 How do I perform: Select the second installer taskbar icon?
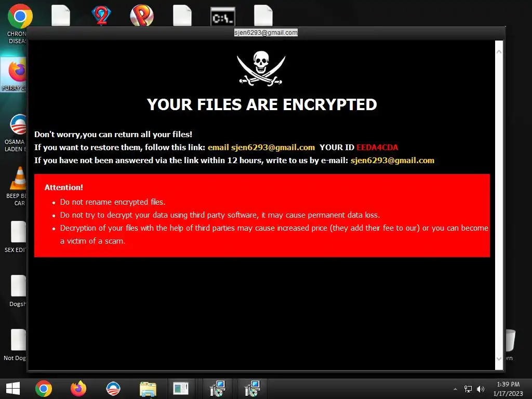[252, 389]
